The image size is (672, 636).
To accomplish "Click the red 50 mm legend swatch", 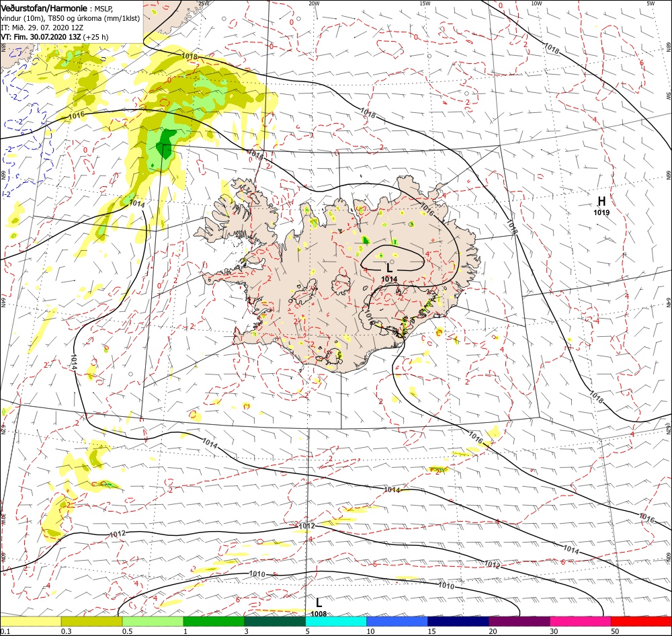I will [x=641, y=621].
